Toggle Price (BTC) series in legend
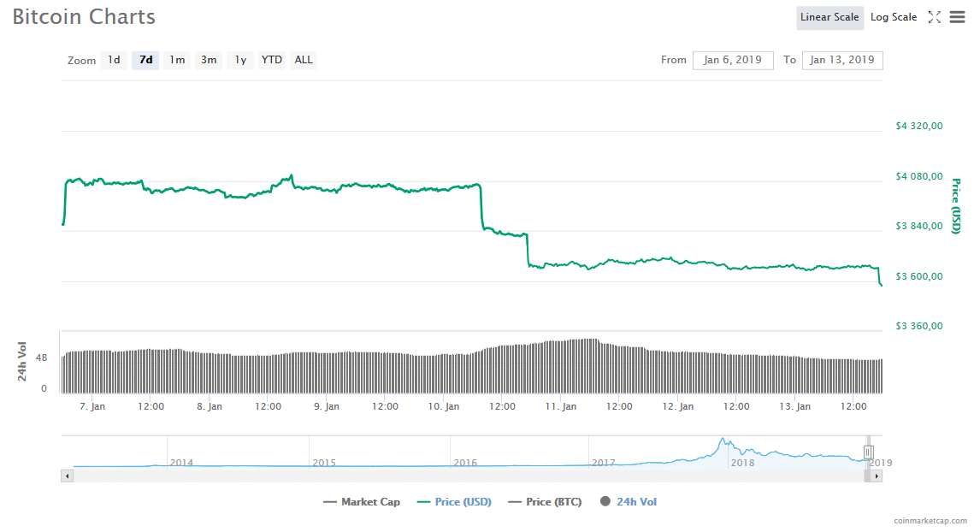Image resolution: width=980 pixels, height=532 pixels. click(x=545, y=501)
